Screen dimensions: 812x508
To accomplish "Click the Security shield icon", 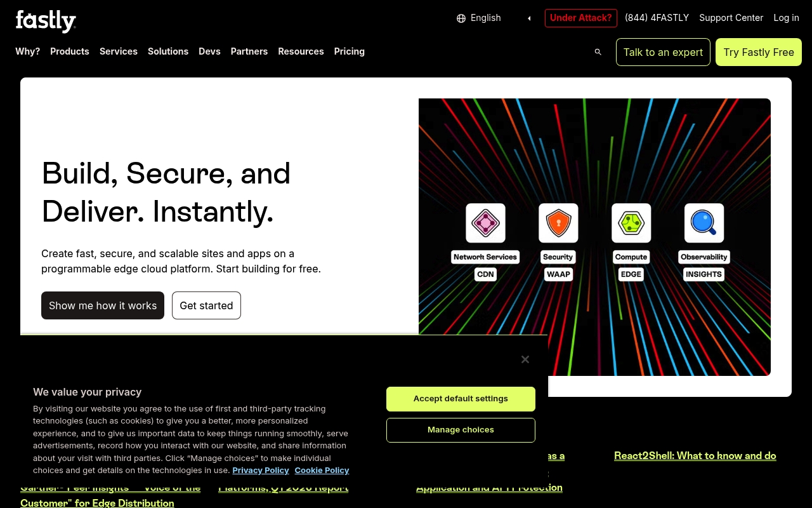I will (558, 223).
